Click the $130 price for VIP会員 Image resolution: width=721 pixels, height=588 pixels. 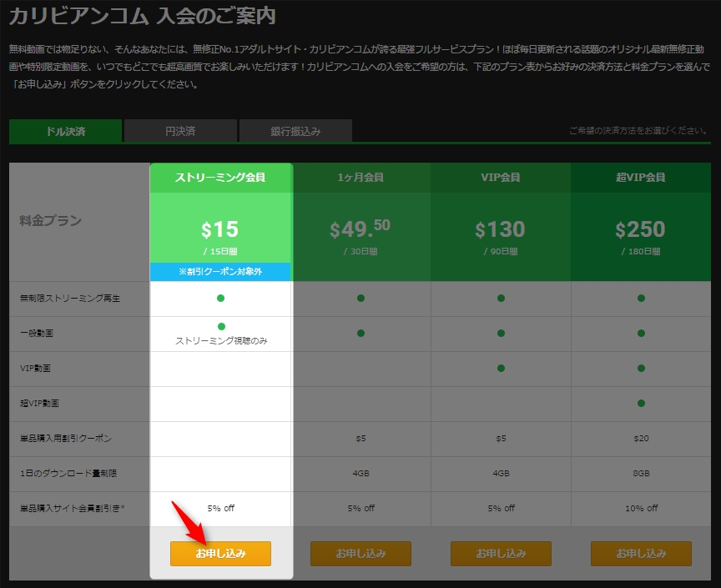point(501,229)
